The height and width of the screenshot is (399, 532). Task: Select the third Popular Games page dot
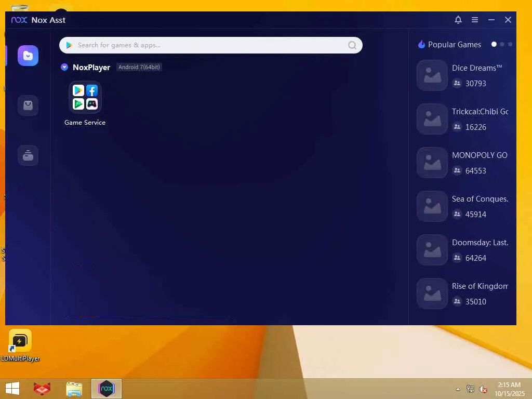pos(510,44)
